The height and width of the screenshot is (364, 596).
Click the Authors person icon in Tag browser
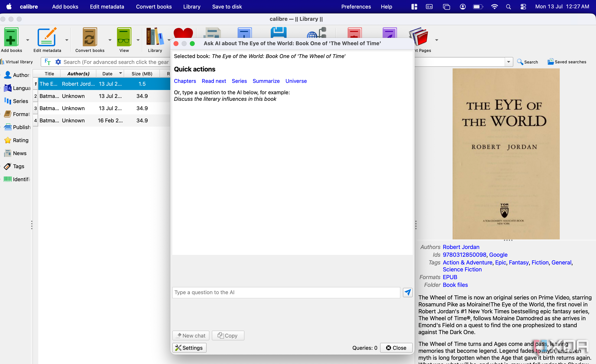(8, 75)
